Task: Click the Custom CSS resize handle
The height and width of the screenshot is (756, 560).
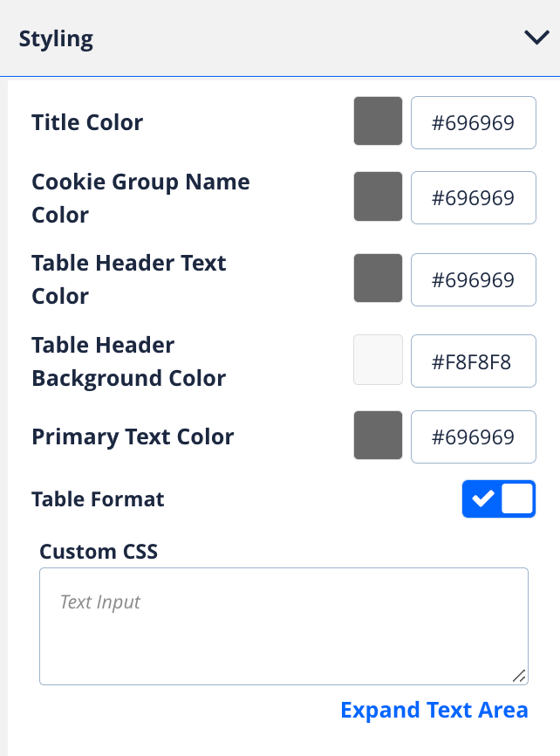Action: [x=520, y=676]
